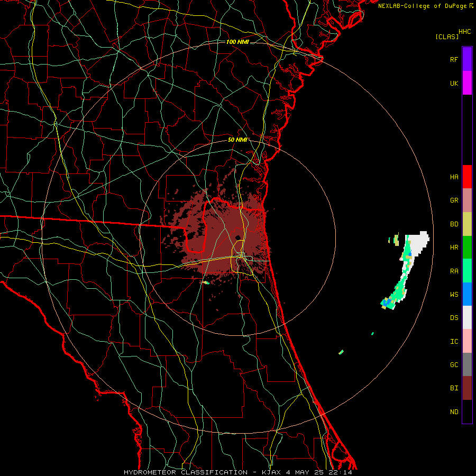The image size is (476, 476).
Task: Click the RA legend label
Action: click(x=454, y=271)
